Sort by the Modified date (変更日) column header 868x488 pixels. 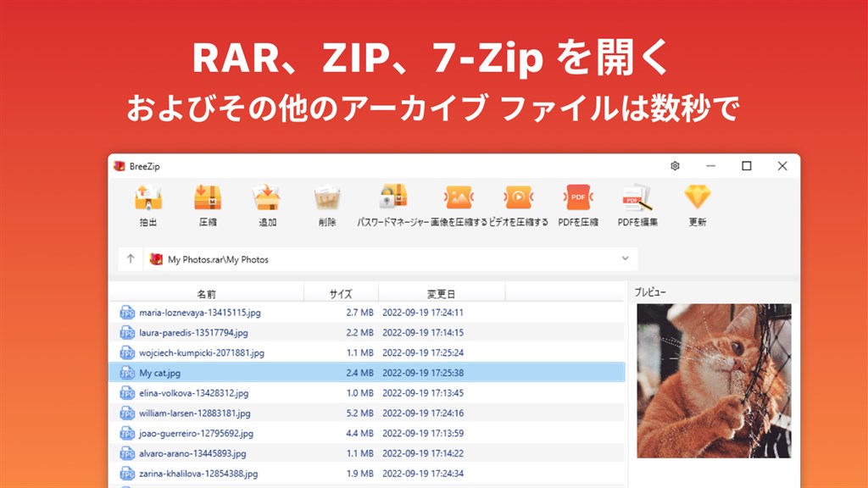pyautogui.click(x=441, y=294)
